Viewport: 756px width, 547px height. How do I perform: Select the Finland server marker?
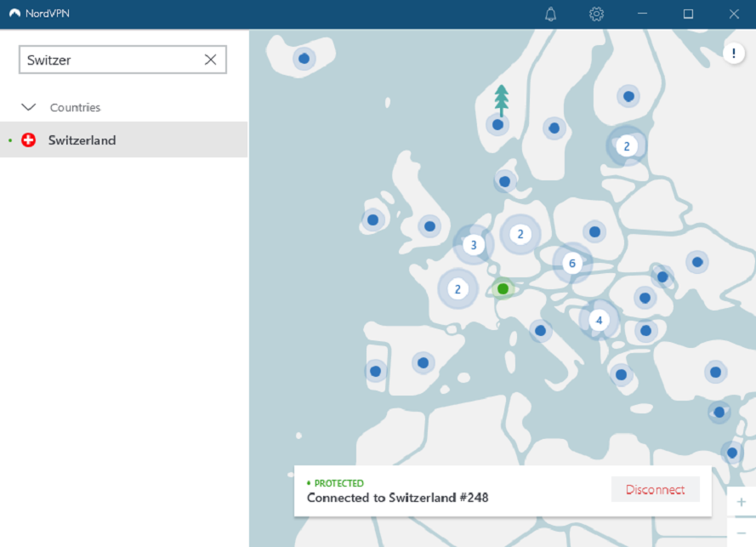pyautogui.click(x=628, y=96)
